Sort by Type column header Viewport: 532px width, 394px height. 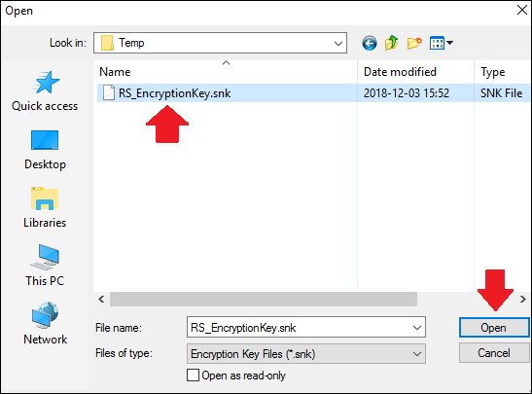(x=503, y=72)
